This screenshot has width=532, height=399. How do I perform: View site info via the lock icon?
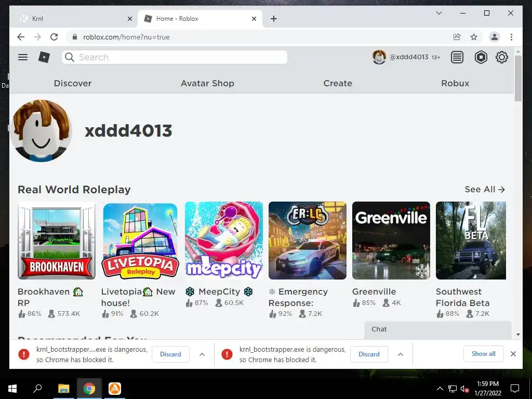[x=75, y=37]
